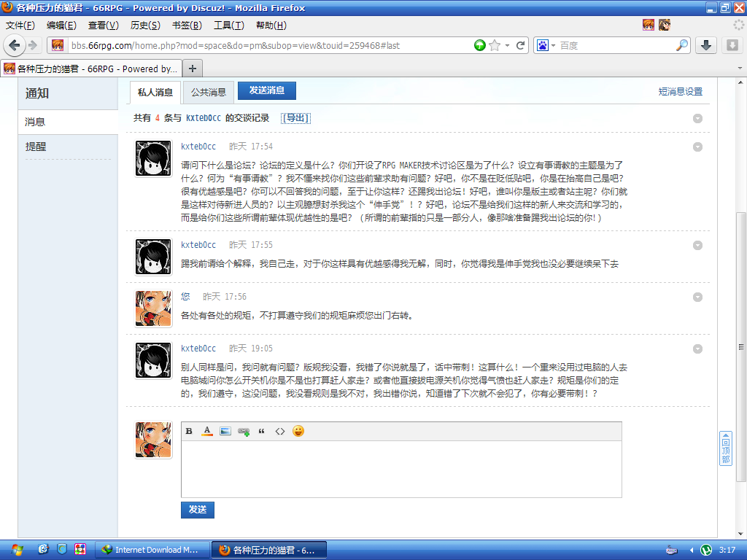Click the 发送 send button
747x560 pixels.
[198, 510]
